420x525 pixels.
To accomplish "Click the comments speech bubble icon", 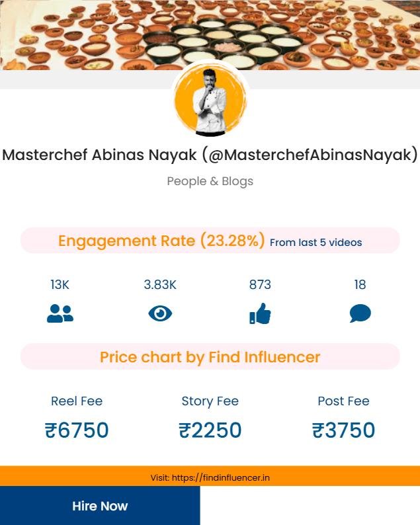I will click(x=360, y=313).
